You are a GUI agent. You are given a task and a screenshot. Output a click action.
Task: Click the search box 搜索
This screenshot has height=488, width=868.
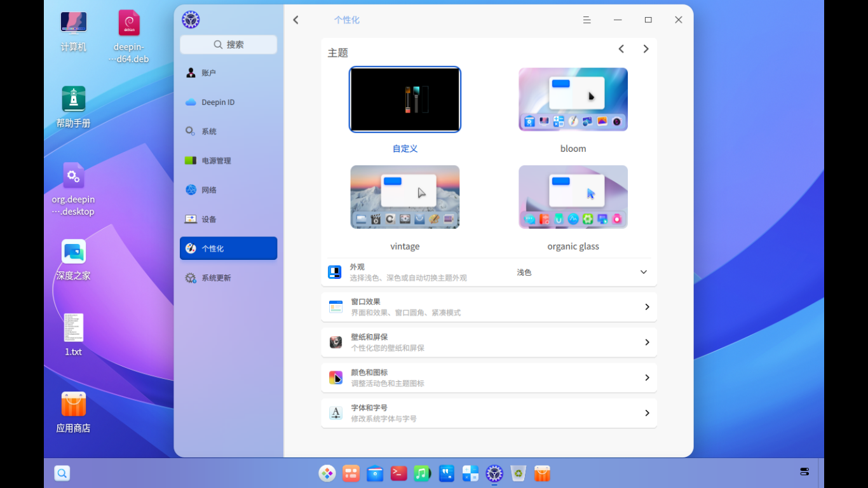click(x=228, y=44)
